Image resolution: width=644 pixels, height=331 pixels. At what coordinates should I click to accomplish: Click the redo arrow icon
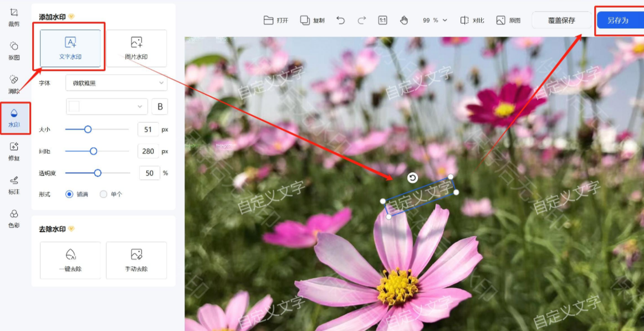(361, 20)
